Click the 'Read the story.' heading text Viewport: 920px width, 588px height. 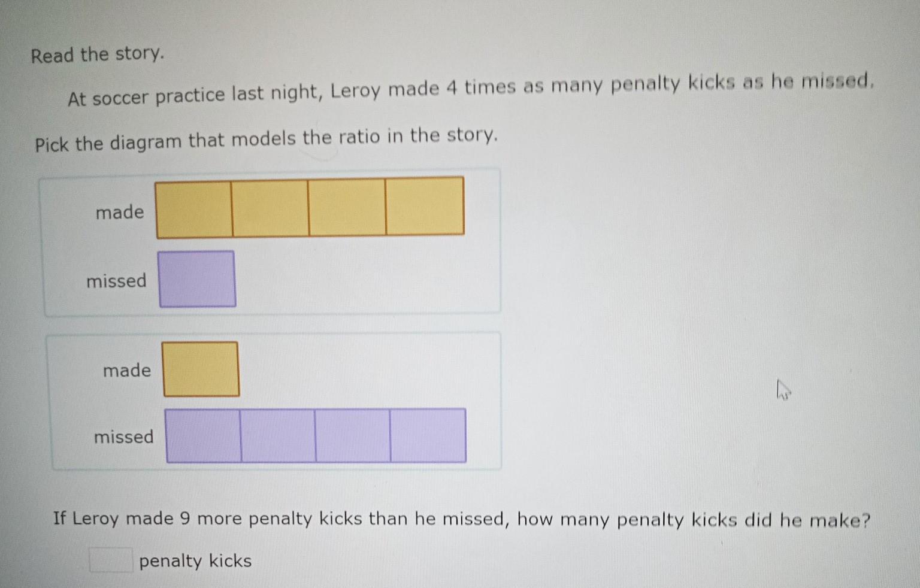97,54
